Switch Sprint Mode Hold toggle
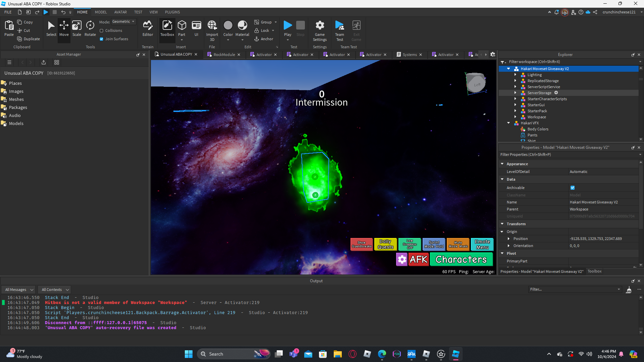The height and width of the screenshot is (362, 644). (x=434, y=244)
